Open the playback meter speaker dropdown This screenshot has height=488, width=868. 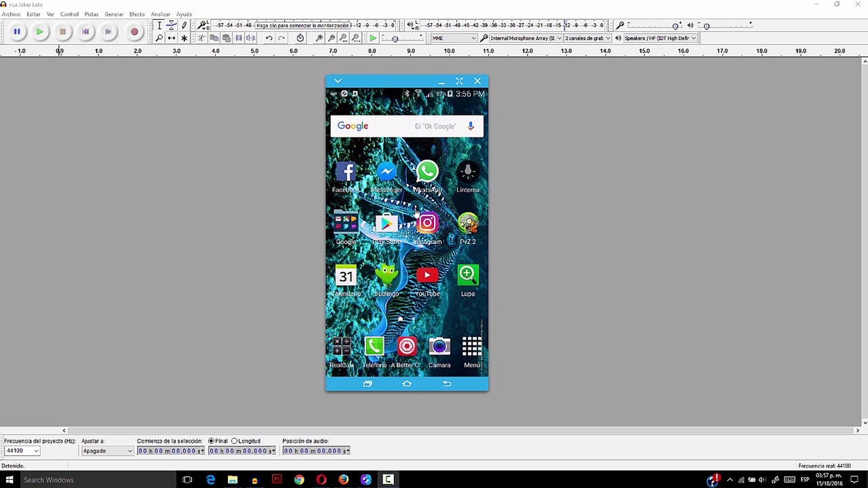tap(411, 26)
